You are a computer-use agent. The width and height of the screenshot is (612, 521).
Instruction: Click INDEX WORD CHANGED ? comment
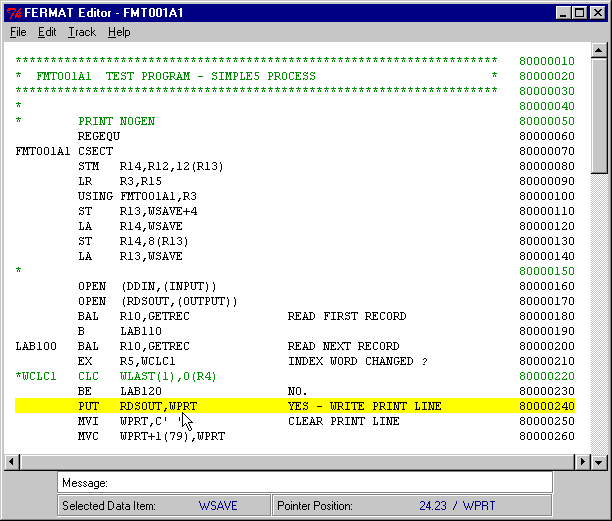(358, 361)
